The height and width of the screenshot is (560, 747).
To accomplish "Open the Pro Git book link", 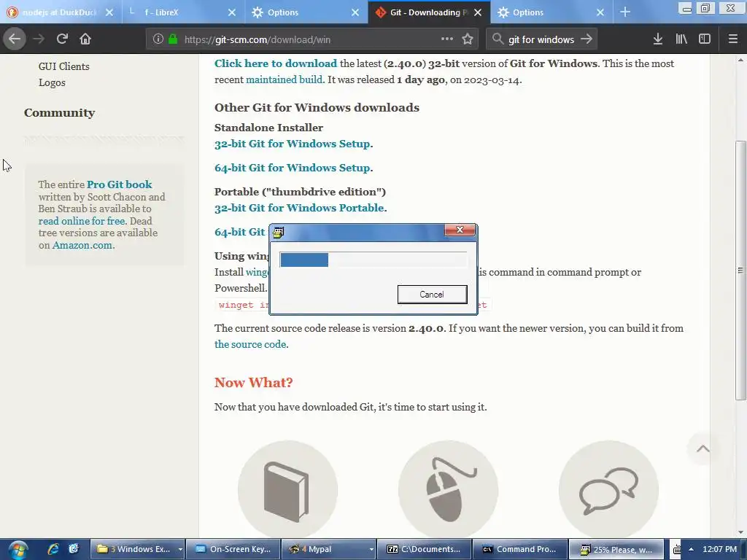I will 119,184.
